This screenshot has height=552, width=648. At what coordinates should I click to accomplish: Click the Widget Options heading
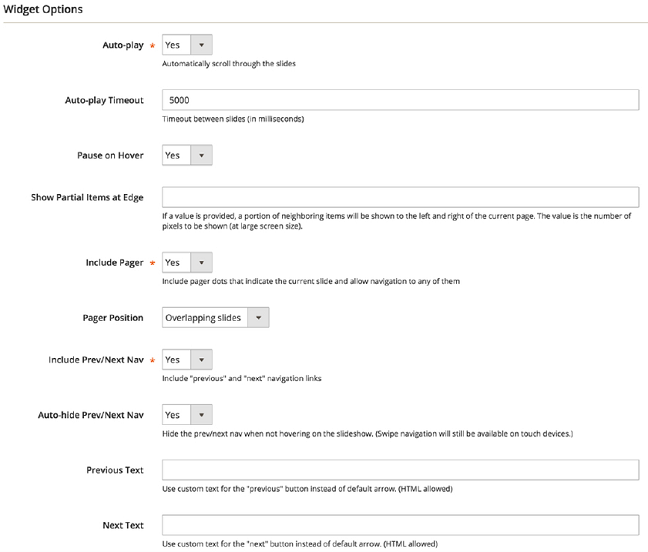click(x=43, y=9)
